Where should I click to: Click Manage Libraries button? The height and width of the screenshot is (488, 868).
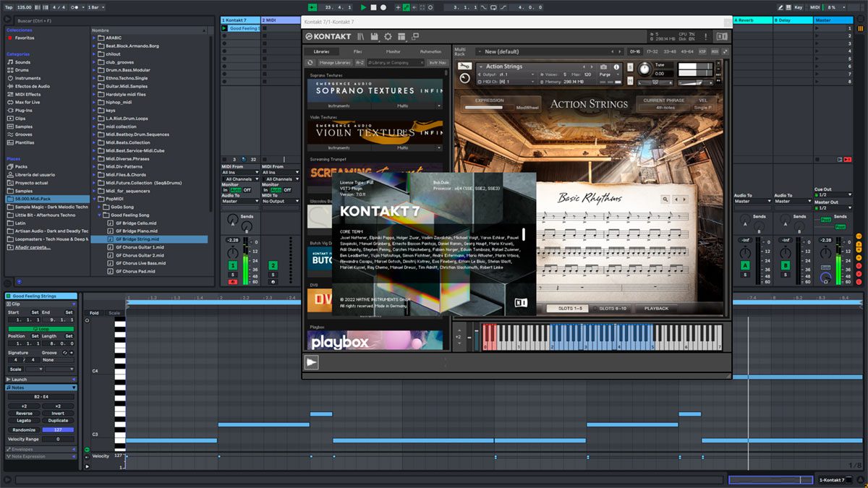pyautogui.click(x=335, y=63)
